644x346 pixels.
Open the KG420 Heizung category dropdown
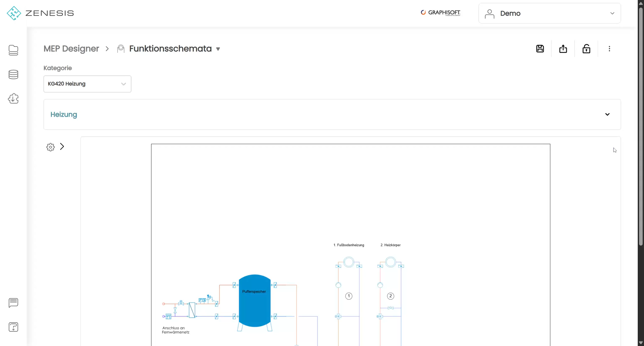(x=87, y=84)
